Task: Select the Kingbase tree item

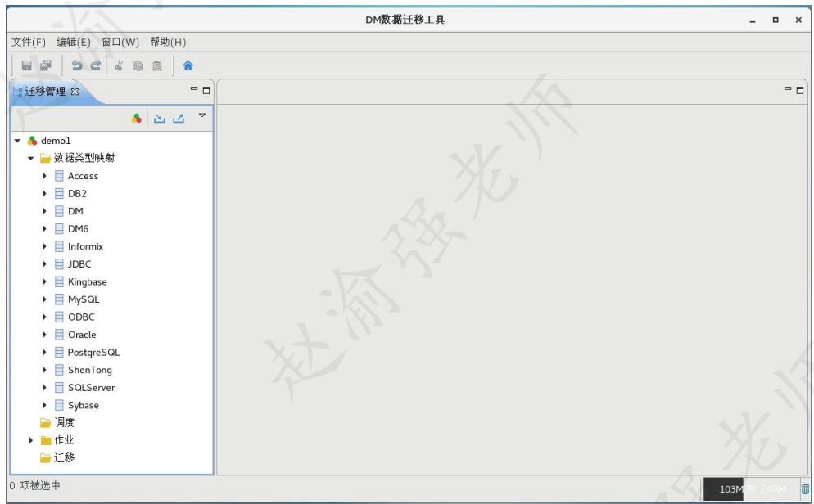Action: 87,281
